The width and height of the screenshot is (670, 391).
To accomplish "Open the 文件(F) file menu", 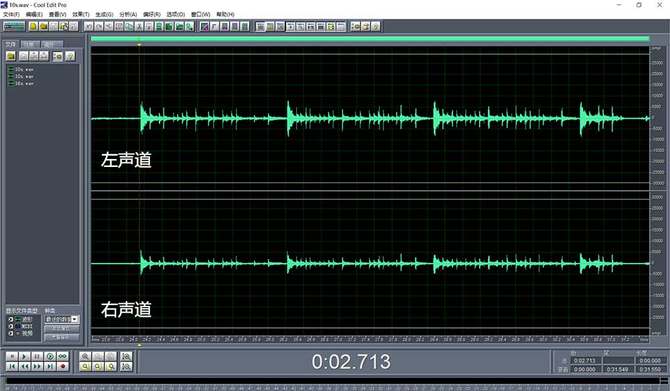I will [11, 14].
